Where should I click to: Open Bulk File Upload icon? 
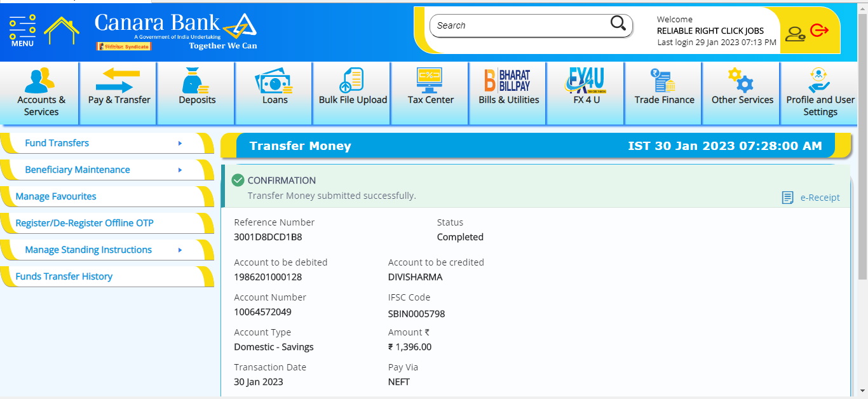click(351, 80)
